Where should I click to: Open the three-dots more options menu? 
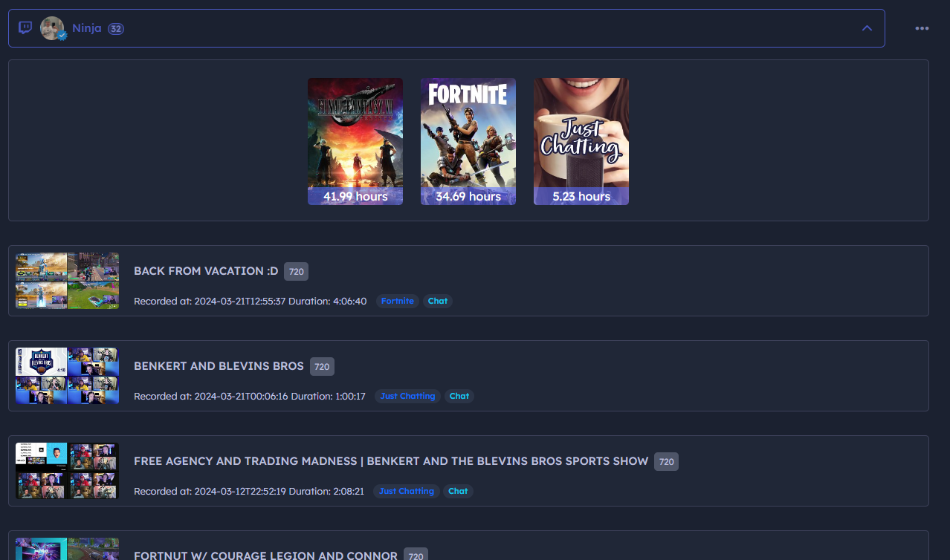pyautogui.click(x=922, y=28)
